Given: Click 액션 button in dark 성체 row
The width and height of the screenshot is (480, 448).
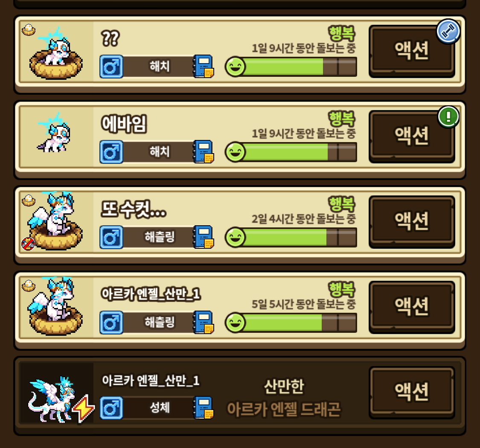Looking at the screenshot, I should coord(412,392).
